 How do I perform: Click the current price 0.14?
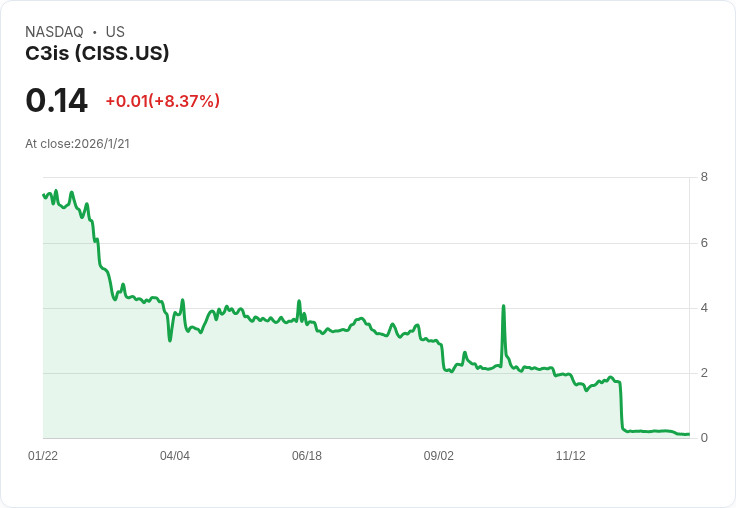(x=56, y=100)
